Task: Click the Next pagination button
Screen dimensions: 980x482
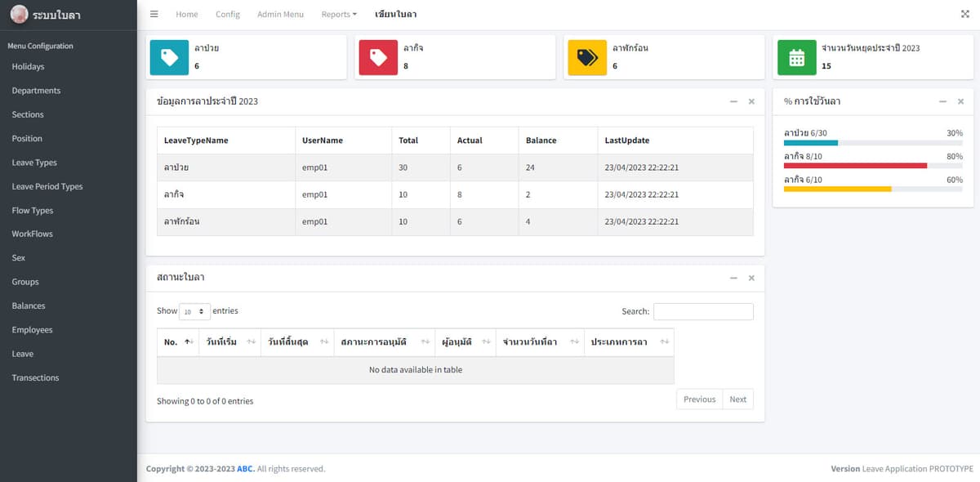Action: [x=738, y=399]
